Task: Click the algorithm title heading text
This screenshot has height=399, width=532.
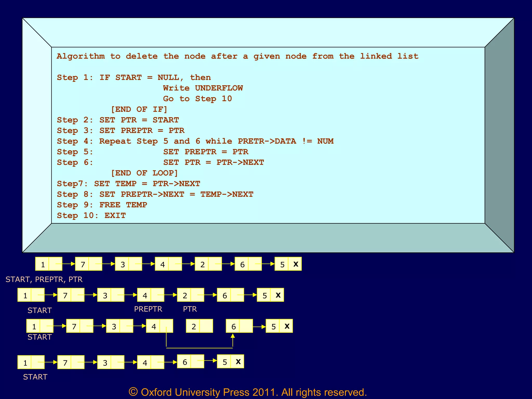Action: coord(237,56)
